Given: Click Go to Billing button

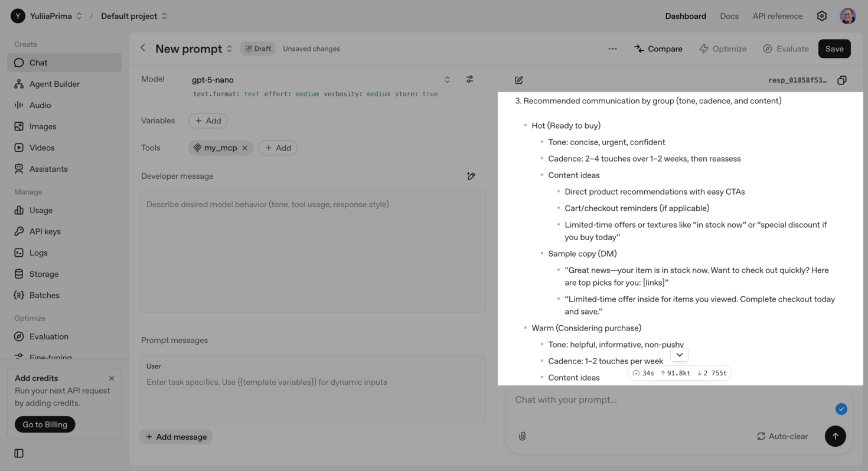Looking at the screenshot, I should coord(45,424).
